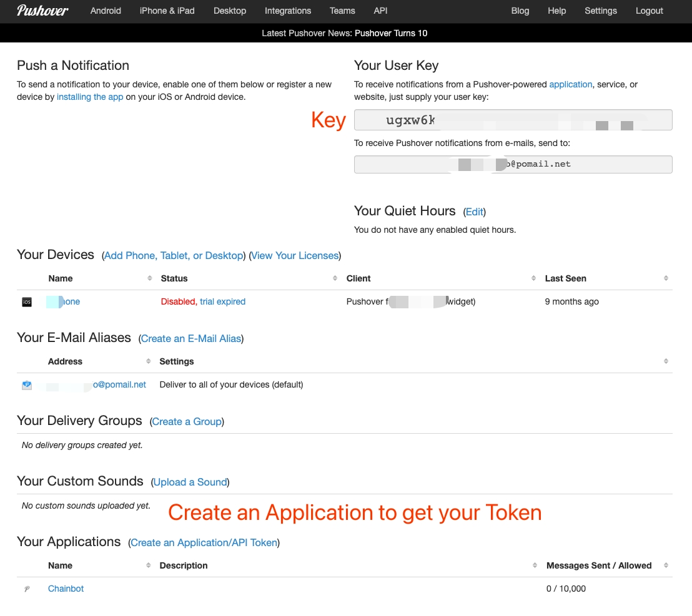Sort applications by Messages Sent arrows
Screen dimensions: 692x616
point(666,565)
